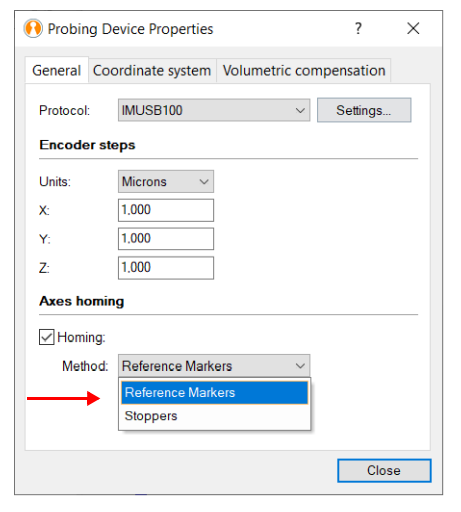Image resolution: width=461 pixels, height=512 pixels.
Task: Click the X encoder step field
Action: tap(166, 210)
